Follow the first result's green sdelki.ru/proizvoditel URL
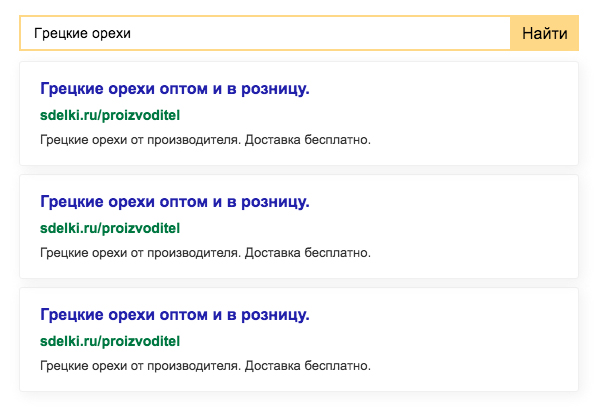This screenshot has height=409, width=599. click(x=110, y=115)
